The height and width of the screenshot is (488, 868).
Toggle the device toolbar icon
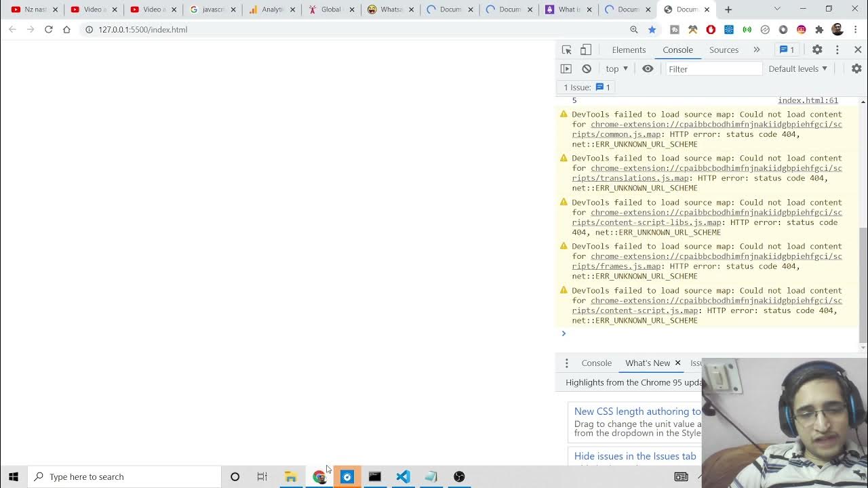(x=586, y=49)
